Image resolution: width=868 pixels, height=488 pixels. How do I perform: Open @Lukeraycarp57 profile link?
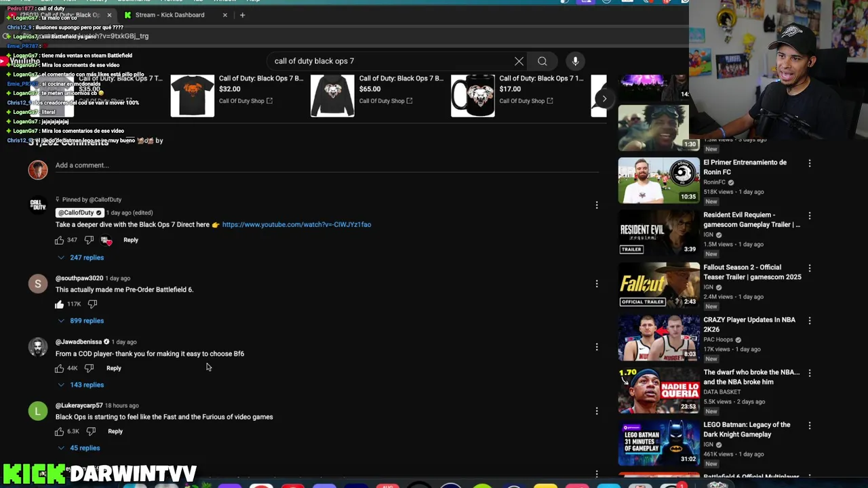[x=79, y=405]
